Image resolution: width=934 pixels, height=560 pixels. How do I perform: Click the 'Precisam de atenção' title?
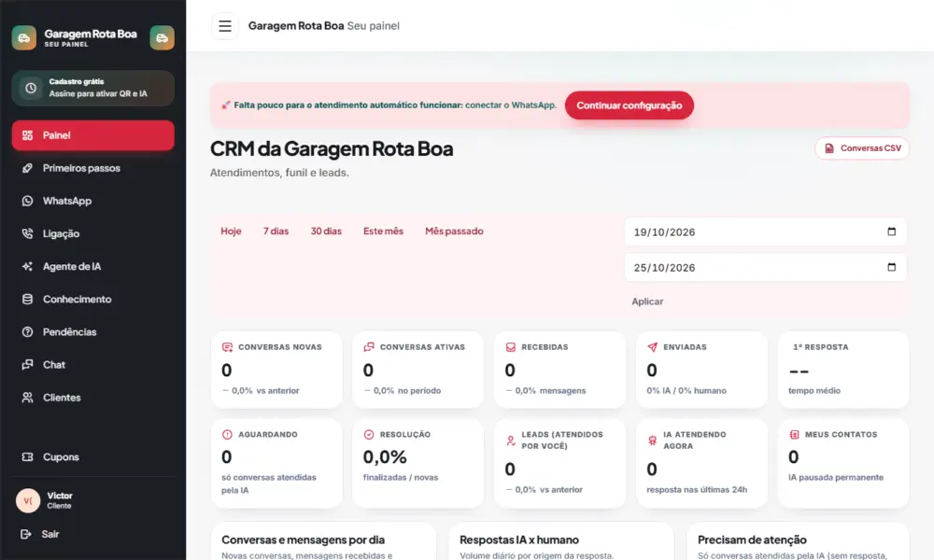[752, 539]
